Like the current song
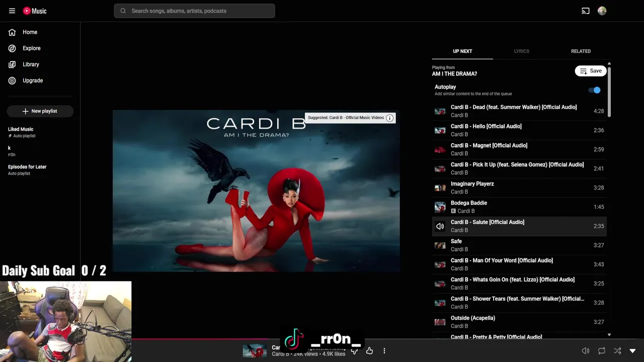This screenshot has height=362, width=644. (x=369, y=351)
